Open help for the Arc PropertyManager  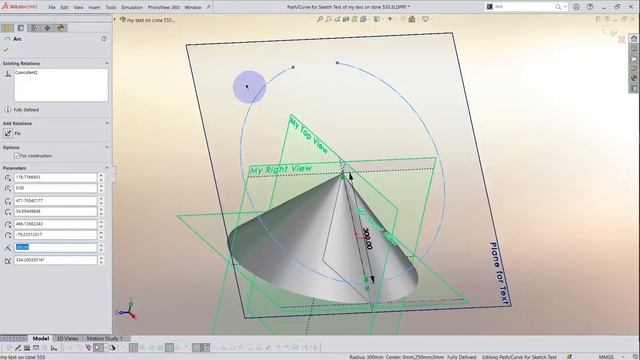[104, 39]
